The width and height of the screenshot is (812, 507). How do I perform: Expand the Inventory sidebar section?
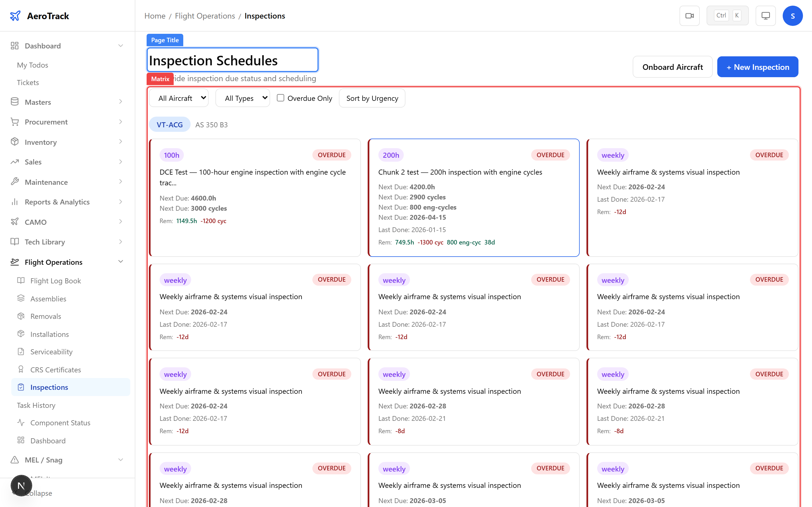point(121,142)
